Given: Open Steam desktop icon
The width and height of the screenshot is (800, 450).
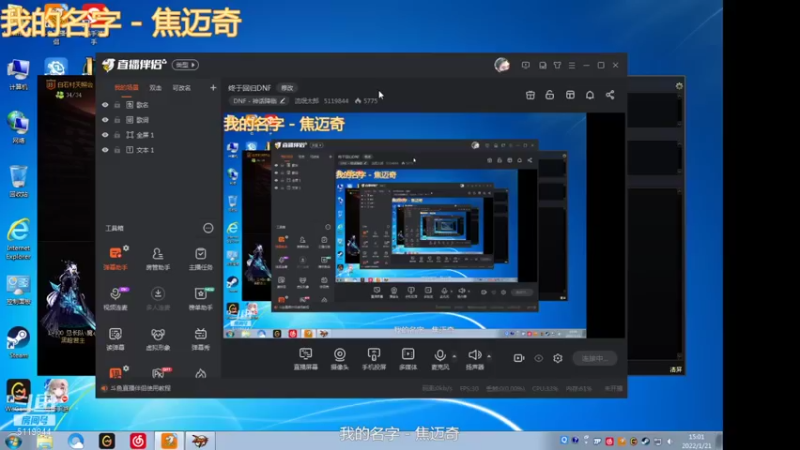Looking at the screenshot, I should point(18,342).
